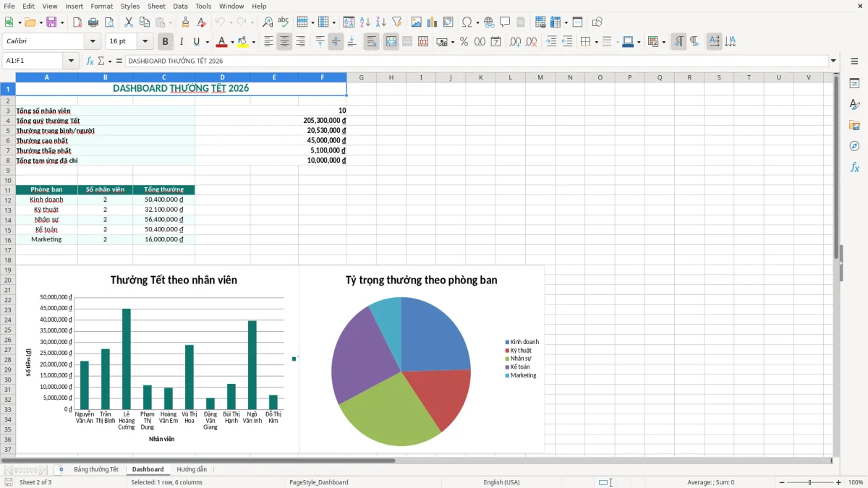868x488 pixels.
Task: Insert a hyperlink
Action: [x=489, y=22]
